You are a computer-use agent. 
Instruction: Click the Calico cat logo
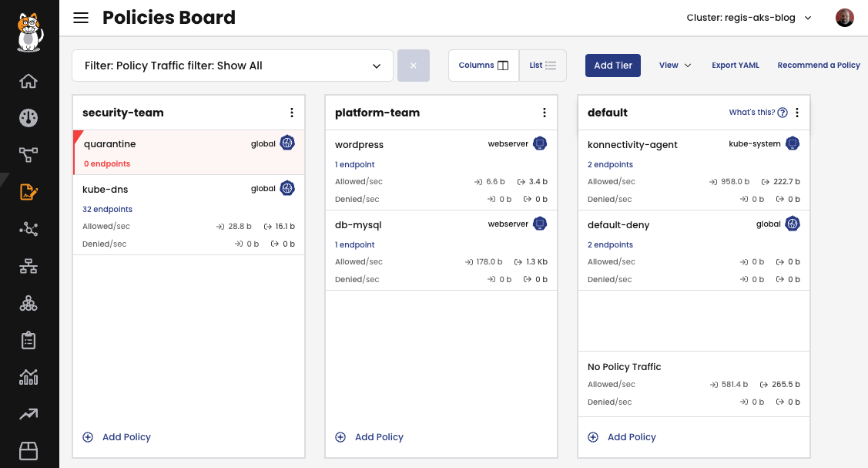pyautogui.click(x=29, y=32)
